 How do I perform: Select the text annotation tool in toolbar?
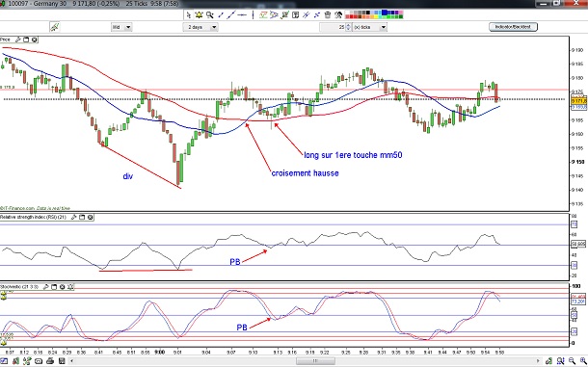295,15
